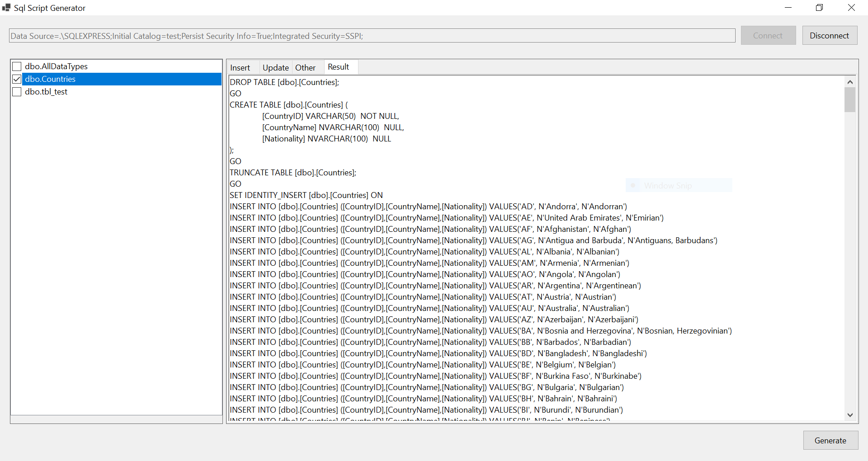This screenshot has height=461, width=868.
Task: Open the Other tab
Action: coord(306,67)
